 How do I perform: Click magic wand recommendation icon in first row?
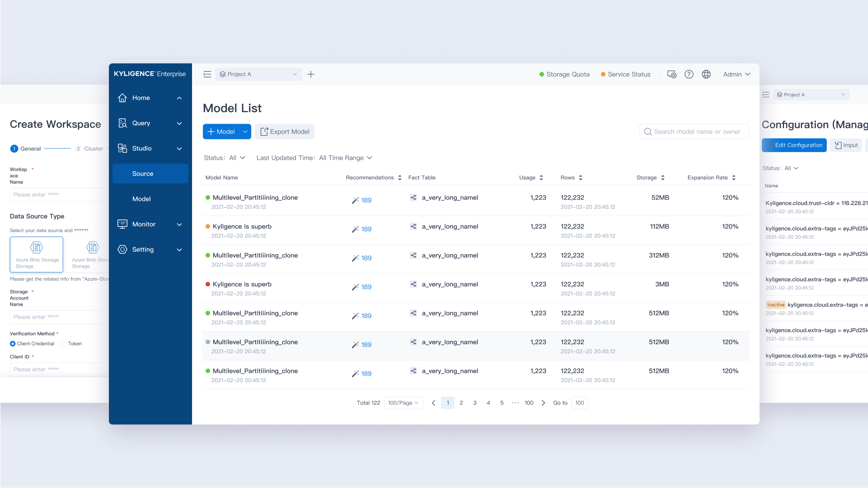(x=355, y=200)
